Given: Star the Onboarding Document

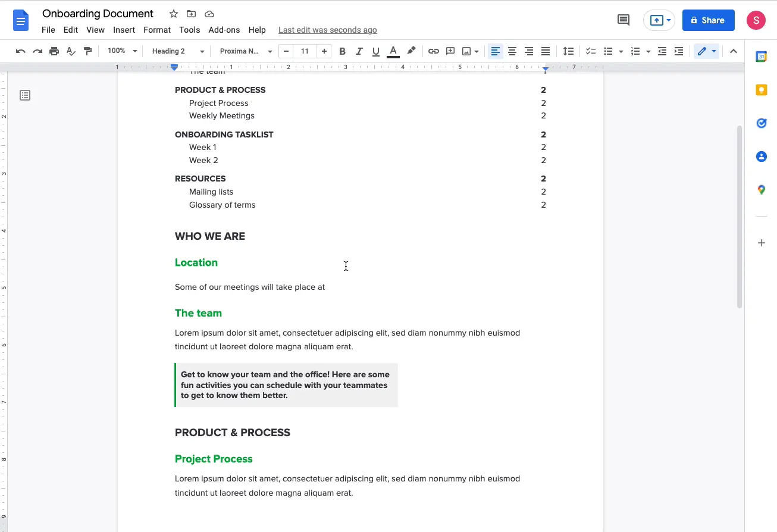Looking at the screenshot, I should [173, 14].
